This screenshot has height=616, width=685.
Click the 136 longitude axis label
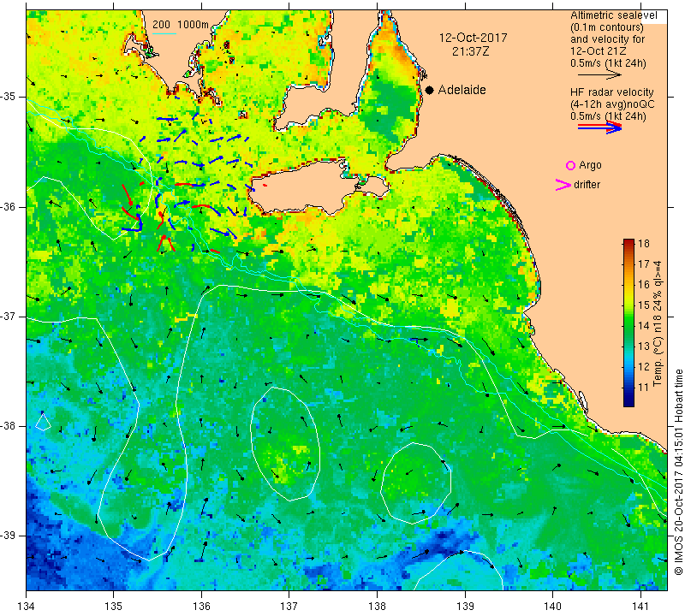click(x=201, y=607)
